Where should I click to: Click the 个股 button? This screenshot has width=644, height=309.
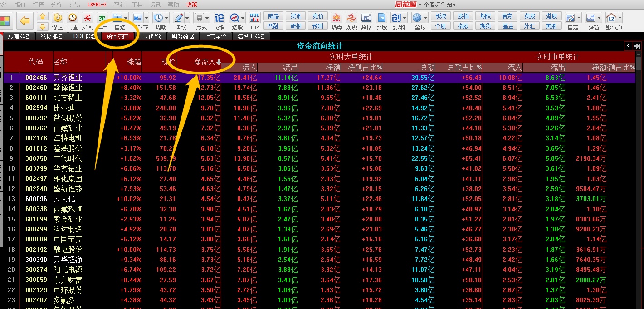point(440,26)
